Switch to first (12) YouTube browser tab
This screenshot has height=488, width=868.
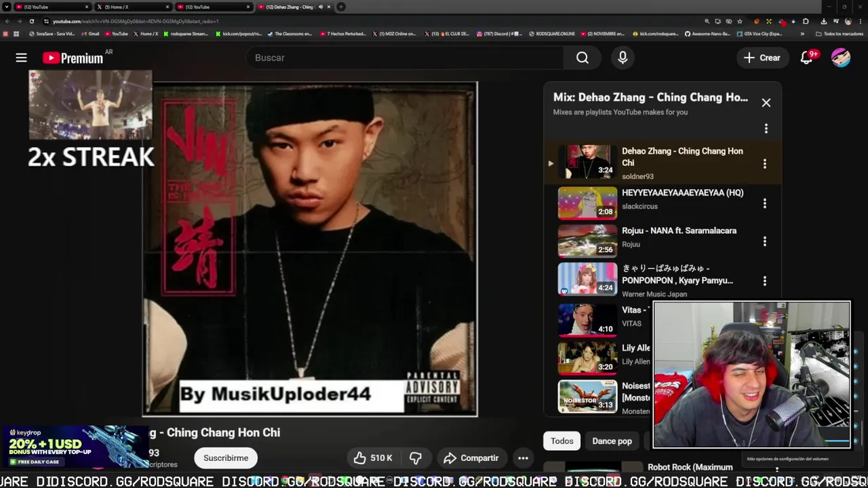click(53, 7)
